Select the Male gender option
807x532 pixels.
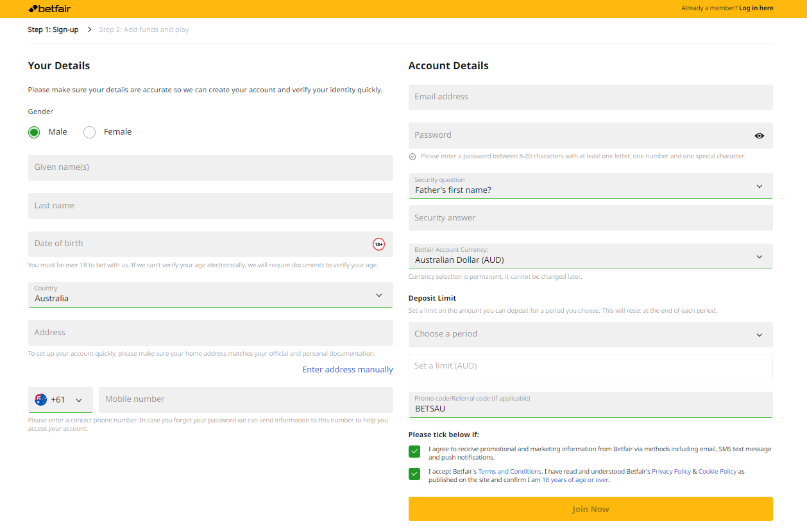(34, 132)
